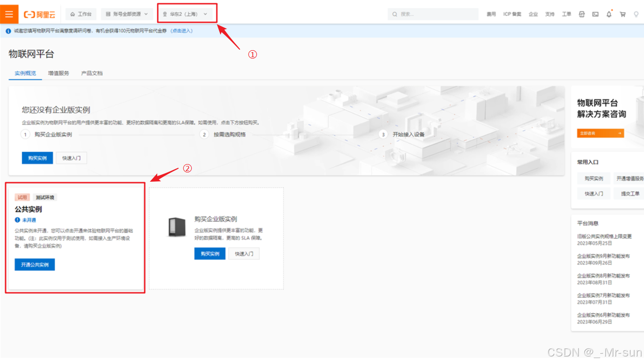Click the 您还没有企业版实例 heading
The image size is (644, 363).
pyautogui.click(x=56, y=110)
